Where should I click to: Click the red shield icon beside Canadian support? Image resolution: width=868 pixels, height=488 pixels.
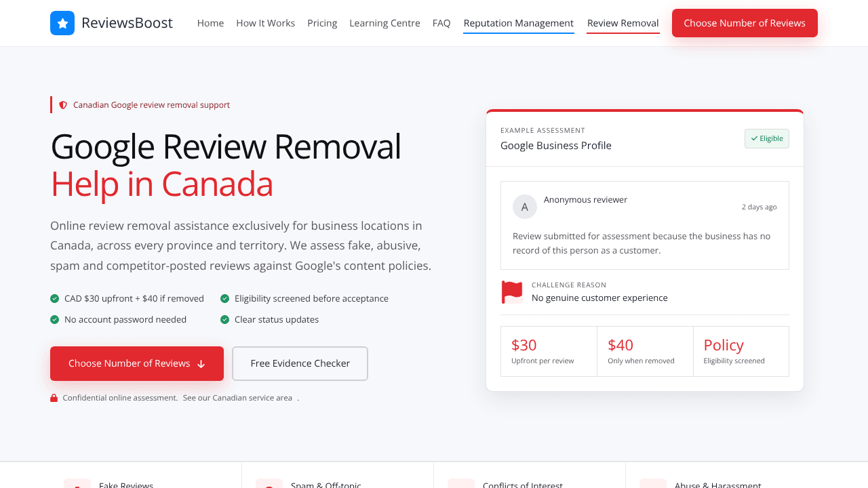(63, 105)
